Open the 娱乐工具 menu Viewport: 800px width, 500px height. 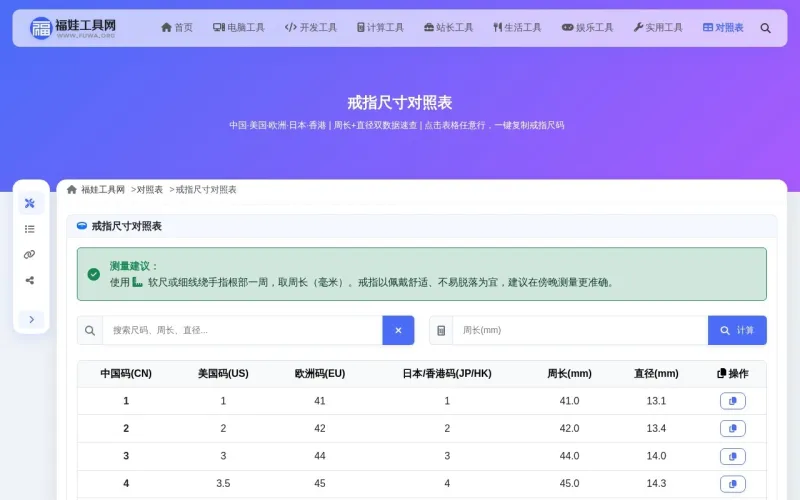pyautogui.click(x=587, y=28)
